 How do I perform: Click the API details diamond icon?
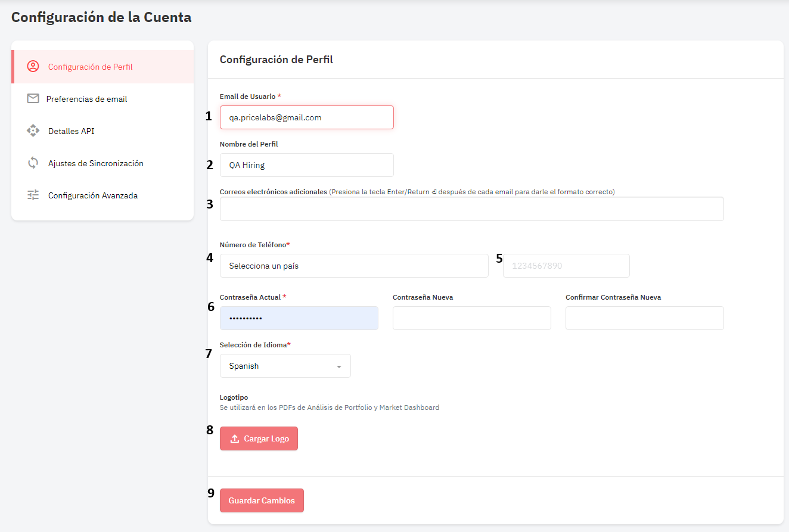point(33,131)
